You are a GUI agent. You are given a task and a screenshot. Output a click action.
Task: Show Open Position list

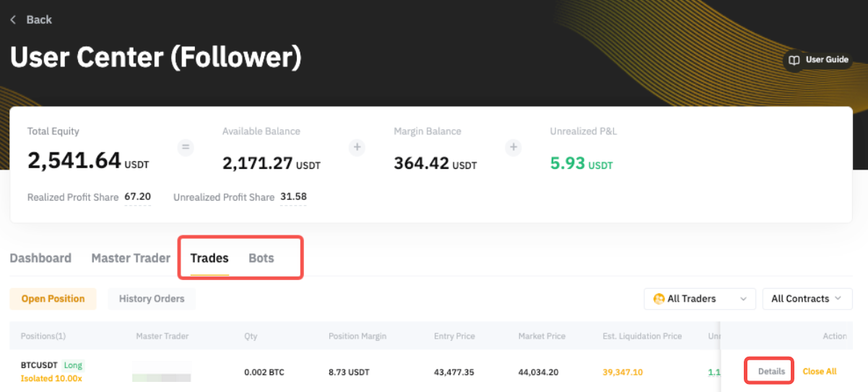click(x=53, y=299)
